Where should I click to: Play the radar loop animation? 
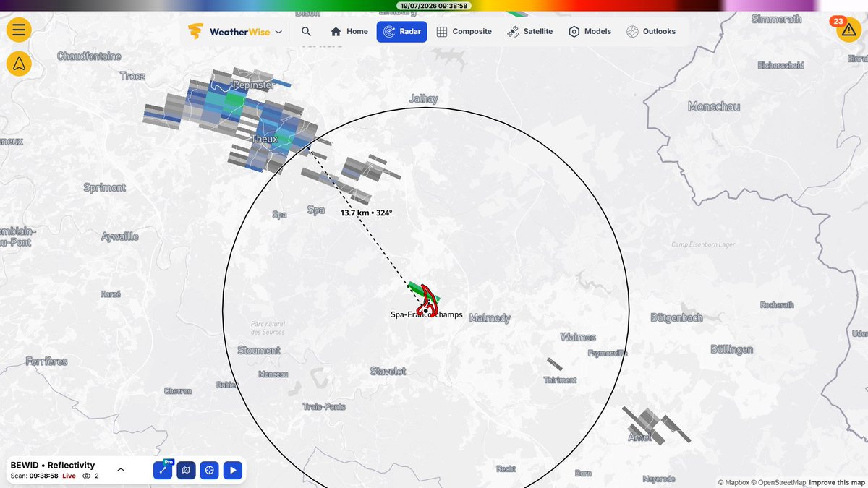[x=233, y=471]
